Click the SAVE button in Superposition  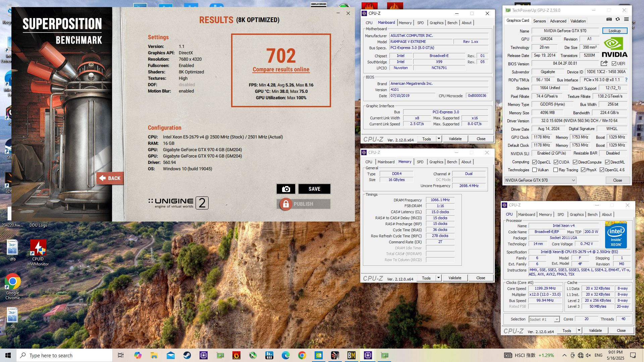click(x=314, y=189)
